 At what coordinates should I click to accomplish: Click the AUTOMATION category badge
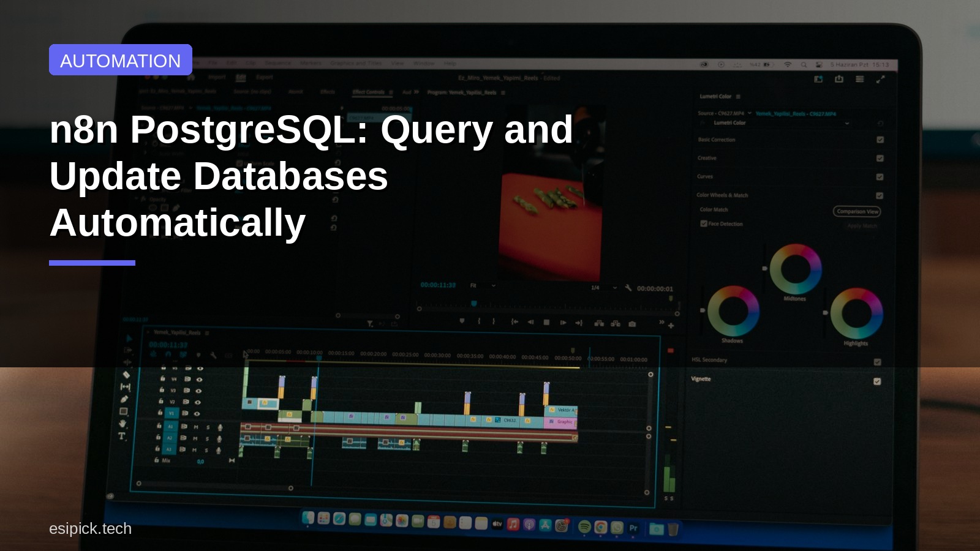121,60
